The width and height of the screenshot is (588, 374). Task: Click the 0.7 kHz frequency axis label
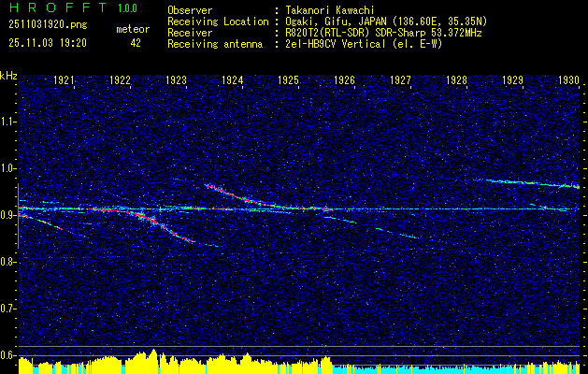pyautogui.click(x=7, y=309)
